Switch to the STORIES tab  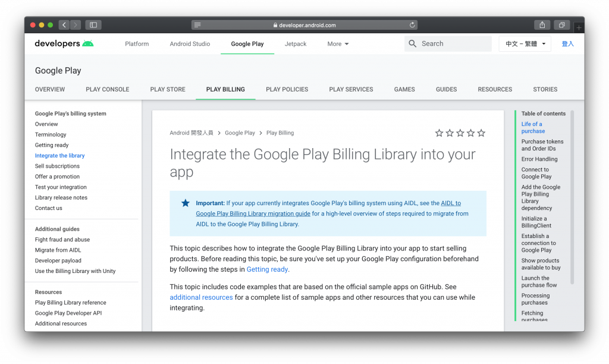click(545, 89)
